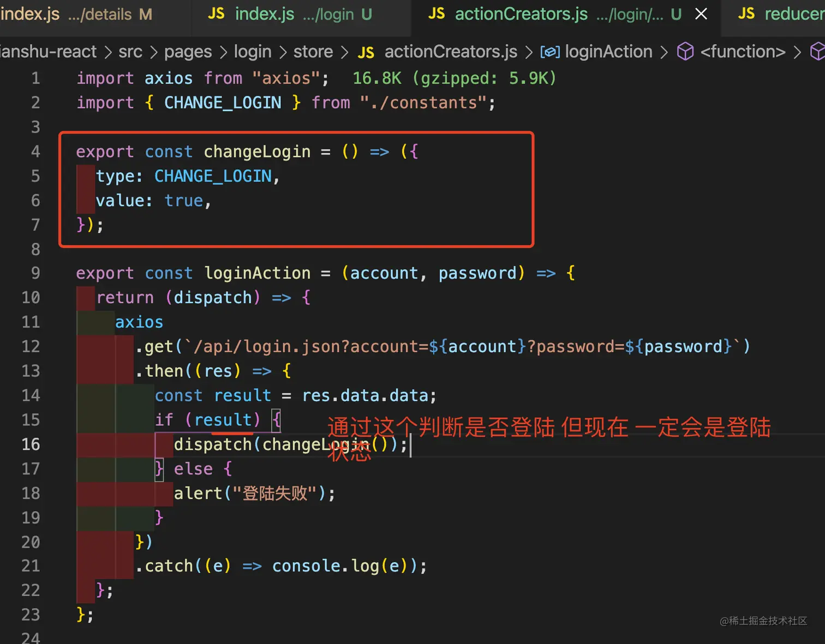Click the 'else' keyword on line 17
825x644 pixels.
pos(193,469)
